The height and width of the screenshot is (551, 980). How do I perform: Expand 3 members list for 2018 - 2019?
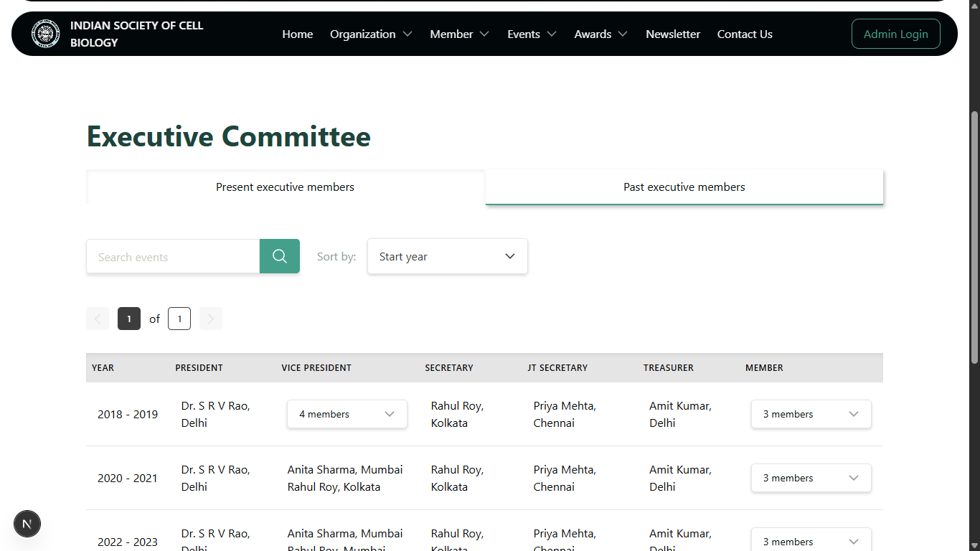[x=811, y=414]
